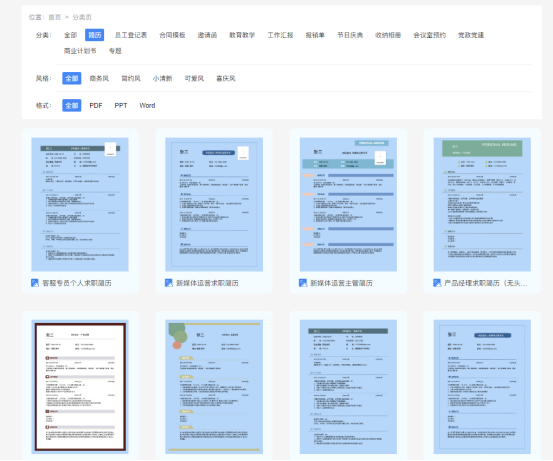The height and width of the screenshot is (461, 553).
Task: Go to 首页 in the breadcrumb
Action: (55, 17)
